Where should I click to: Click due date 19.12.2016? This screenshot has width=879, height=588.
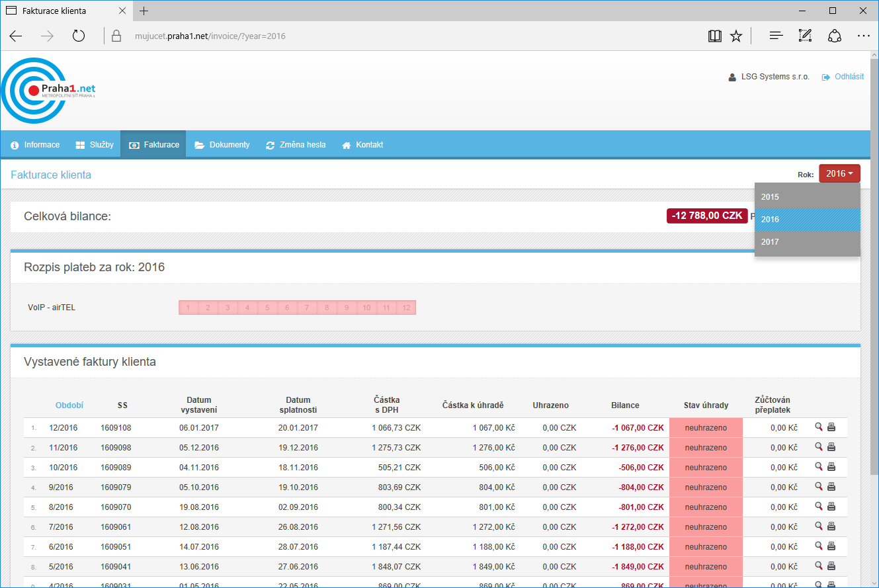[x=298, y=448]
